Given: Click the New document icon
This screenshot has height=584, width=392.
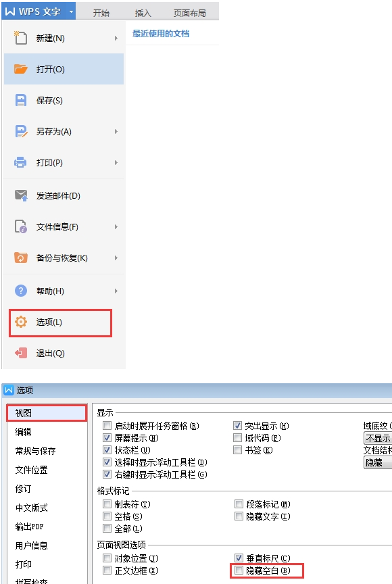Looking at the screenshot, I should (x=20, y=38).
